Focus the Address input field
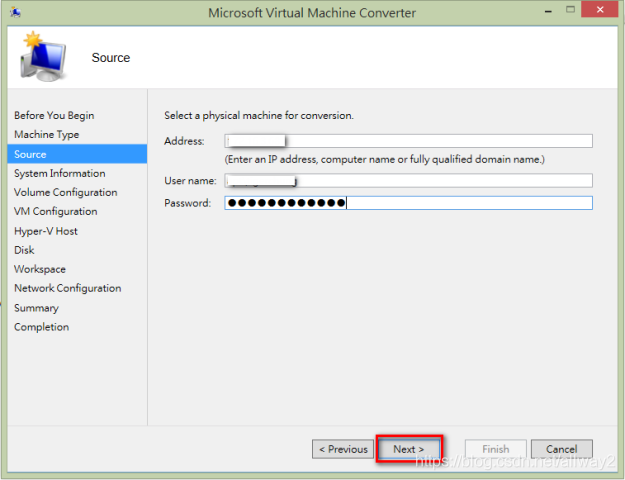Image resolution: width=625 pixels, height=480 pixels. tap(409, 141)
